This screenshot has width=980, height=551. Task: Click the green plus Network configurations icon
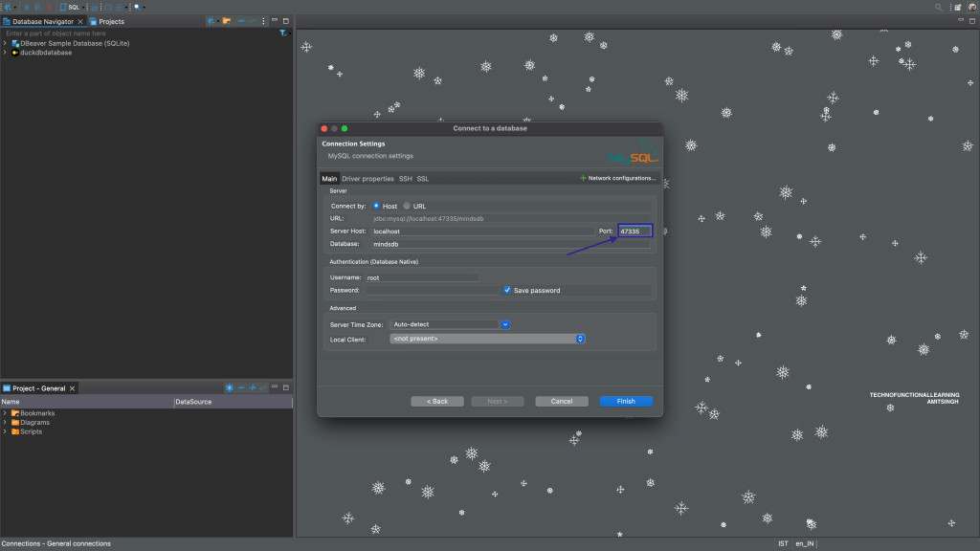tap(583, 178)
